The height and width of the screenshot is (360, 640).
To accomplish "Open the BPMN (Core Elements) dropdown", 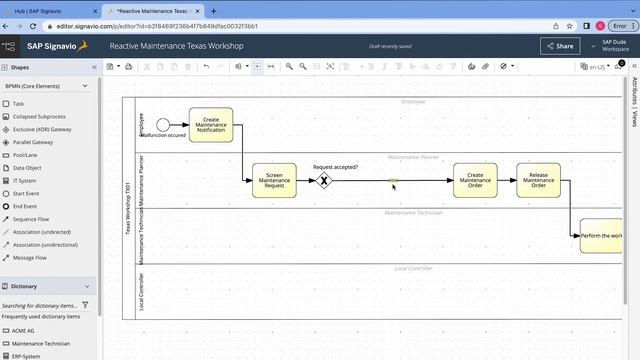I will point(46,86).
